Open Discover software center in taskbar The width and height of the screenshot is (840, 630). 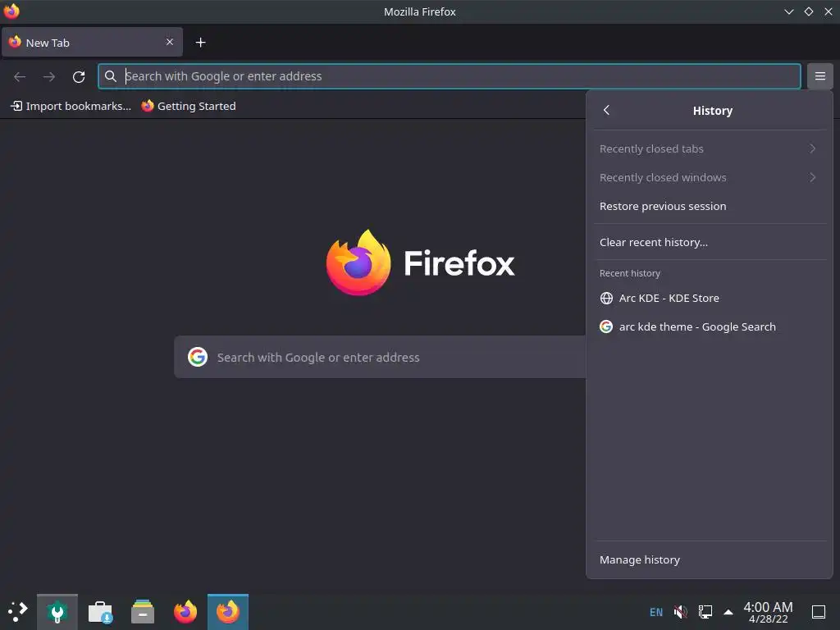tap(100, 612)
